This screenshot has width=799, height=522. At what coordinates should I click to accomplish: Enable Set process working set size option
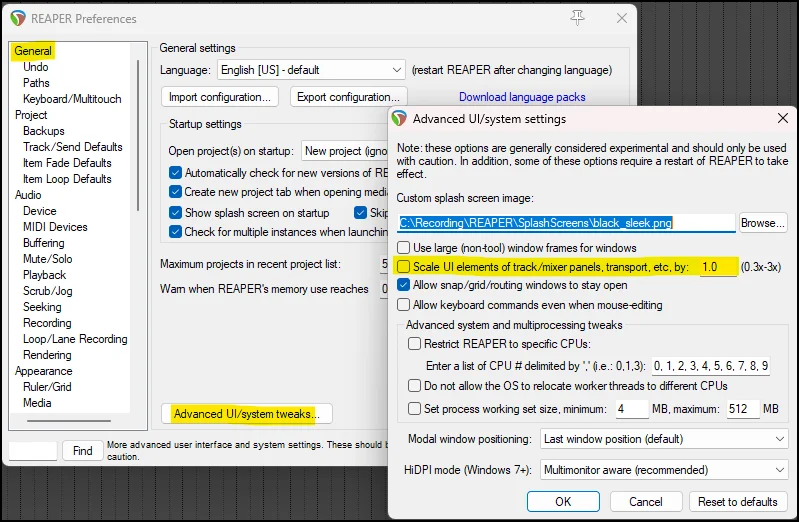coord(414,409)
